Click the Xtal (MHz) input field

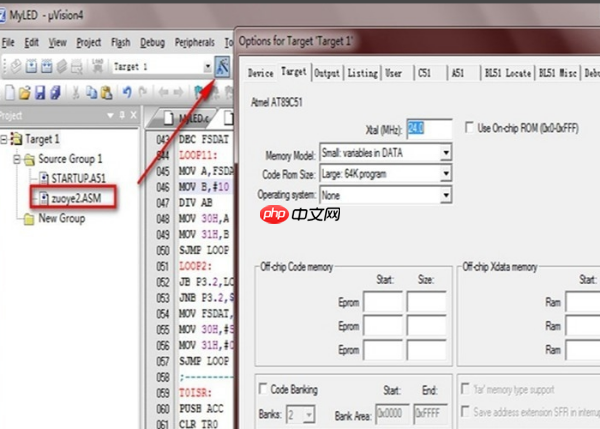coord(429,128)
